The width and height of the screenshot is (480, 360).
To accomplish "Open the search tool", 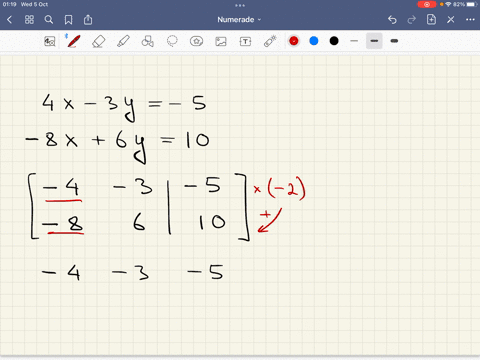I will point(49,20).
